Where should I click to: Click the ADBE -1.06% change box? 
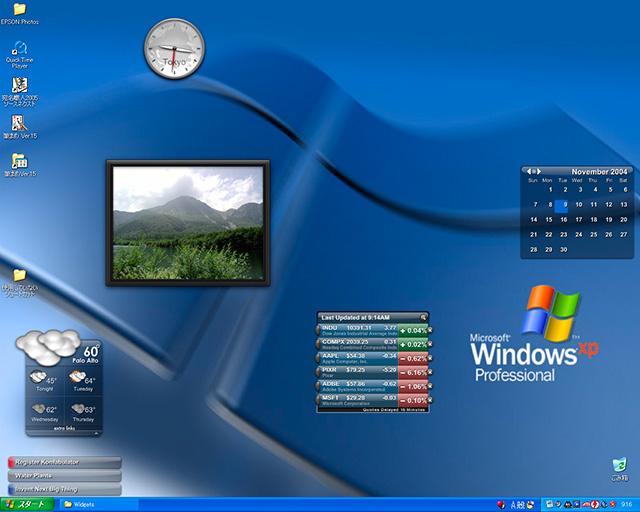[x=413, y=386]
